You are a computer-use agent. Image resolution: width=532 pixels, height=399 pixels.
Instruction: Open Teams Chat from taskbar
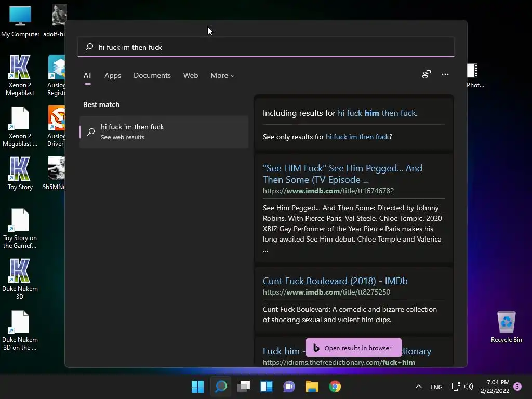pos(289,387)
